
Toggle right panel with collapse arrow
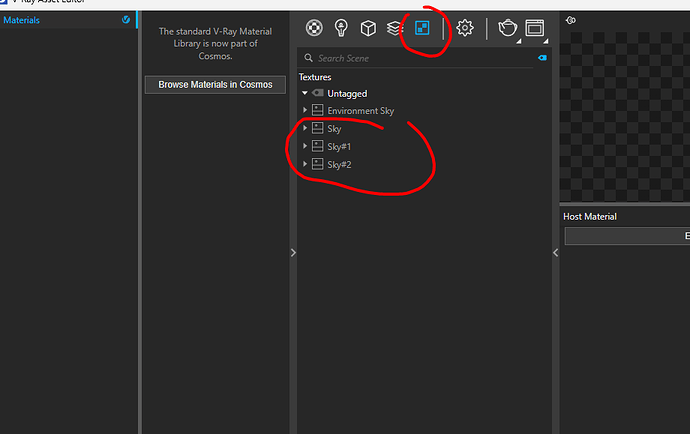click(x=556, y=253)
